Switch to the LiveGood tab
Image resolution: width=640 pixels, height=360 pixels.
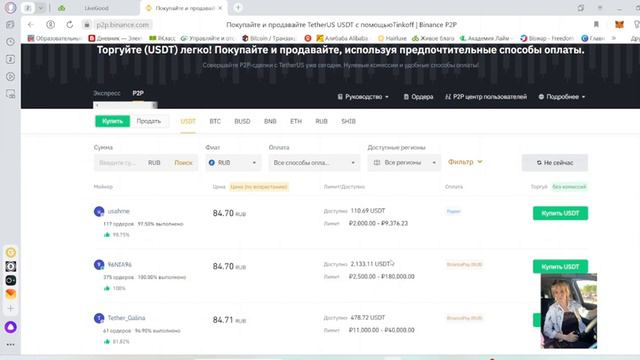click(x=97, y=8)
